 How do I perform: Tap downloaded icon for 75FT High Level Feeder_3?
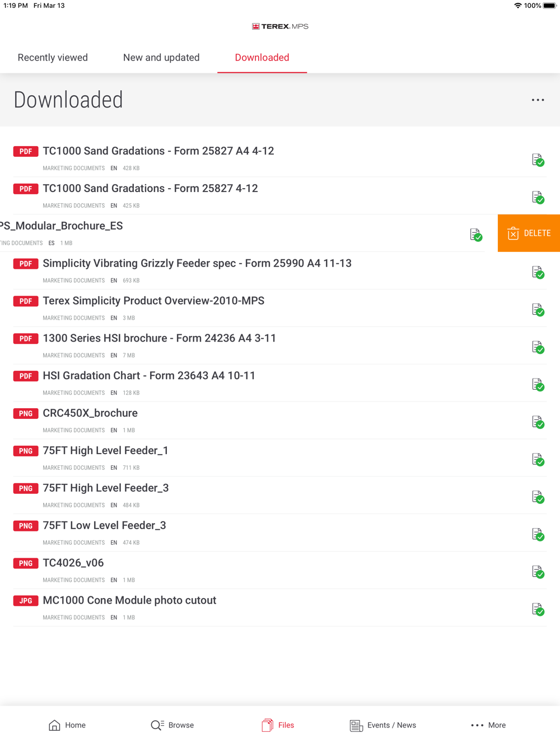click(538, 498)
